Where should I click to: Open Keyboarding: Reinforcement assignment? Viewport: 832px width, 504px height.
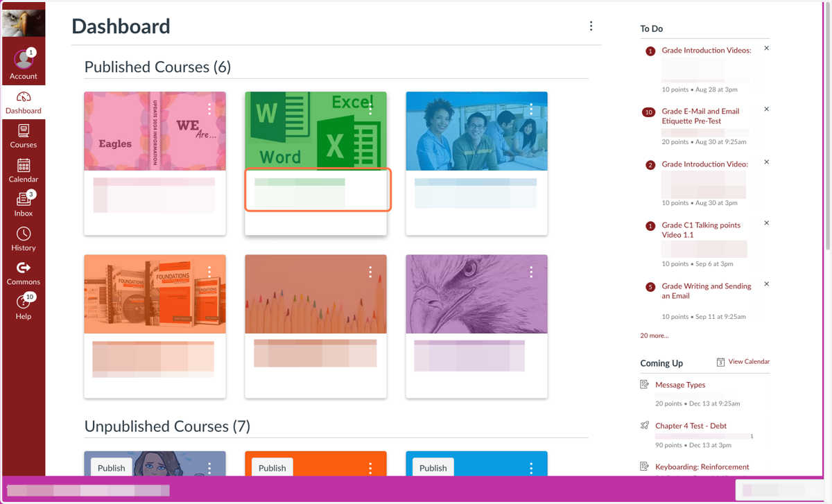pos(702,467)
